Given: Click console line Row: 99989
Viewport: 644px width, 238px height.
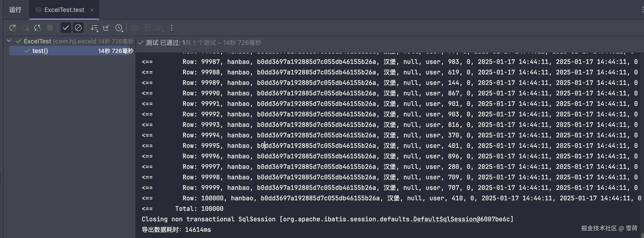Looking at the screenshot, I should [390, 83].
